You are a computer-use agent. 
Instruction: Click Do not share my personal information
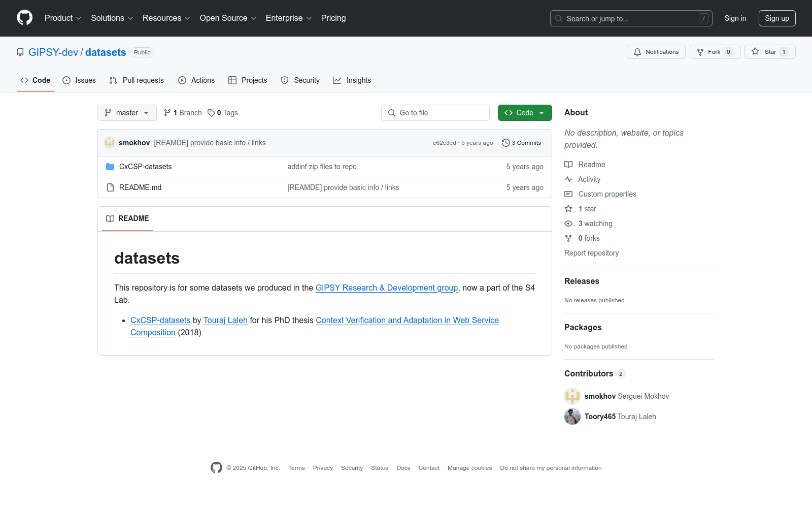click(x=551, y=468)
